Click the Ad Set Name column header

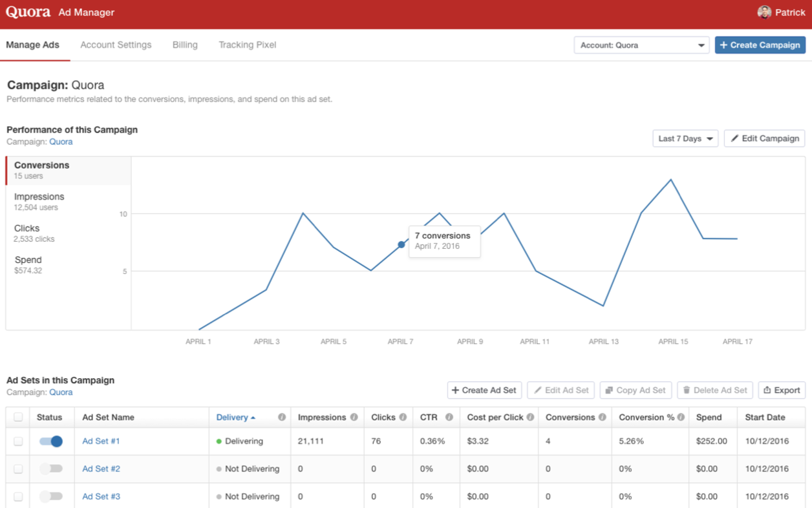[x=108, y=418]
